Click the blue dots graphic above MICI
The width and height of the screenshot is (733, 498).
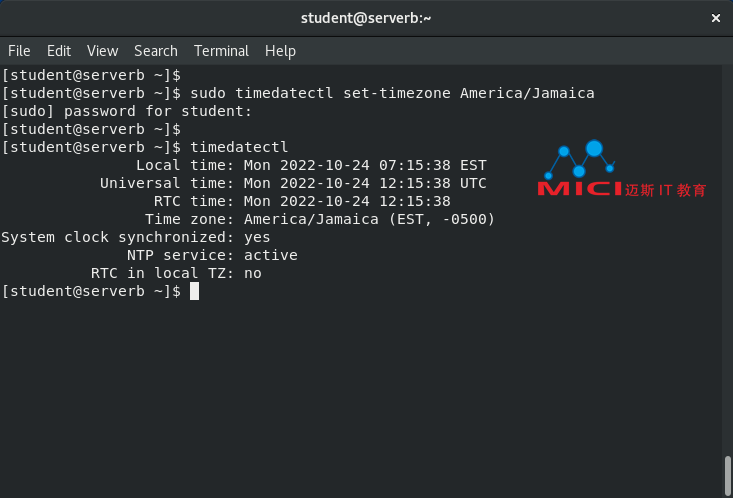tap(580, 159)
